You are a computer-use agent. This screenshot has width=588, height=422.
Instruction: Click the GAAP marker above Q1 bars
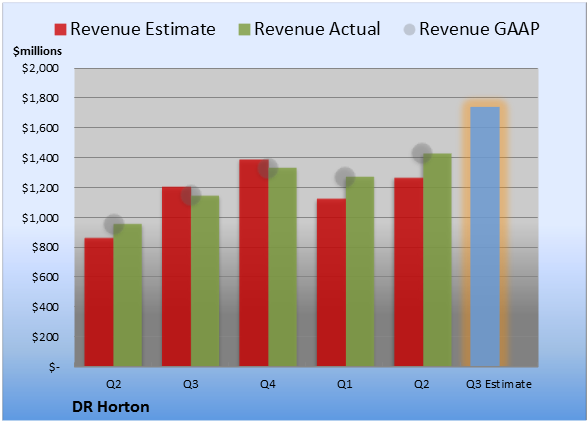(x=345, y=177)
